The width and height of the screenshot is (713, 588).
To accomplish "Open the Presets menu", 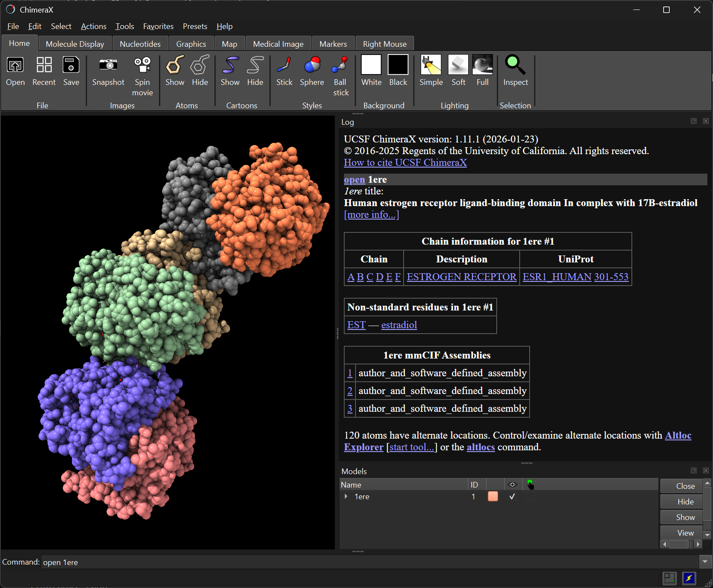I will click(194, 26).
